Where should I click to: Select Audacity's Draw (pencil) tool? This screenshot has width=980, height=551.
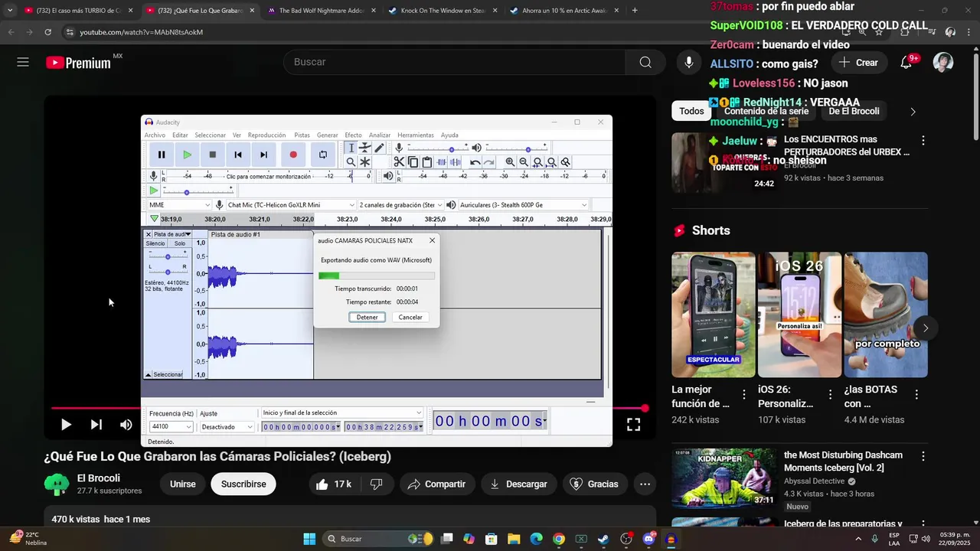[x=379, y=148]
